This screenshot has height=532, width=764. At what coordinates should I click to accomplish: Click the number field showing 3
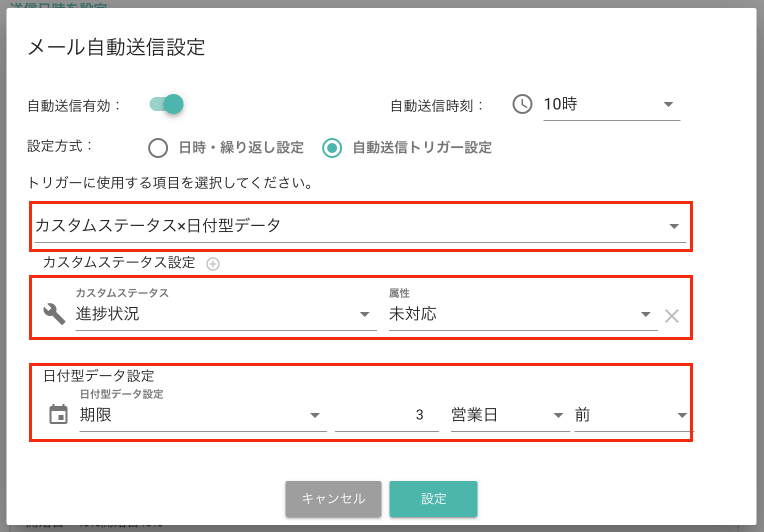[x=387, y=415]
